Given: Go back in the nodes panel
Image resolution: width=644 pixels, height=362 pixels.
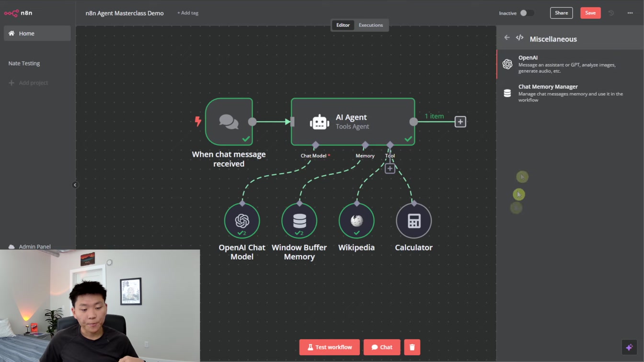Looking at the screenshot, I should 507,37.
